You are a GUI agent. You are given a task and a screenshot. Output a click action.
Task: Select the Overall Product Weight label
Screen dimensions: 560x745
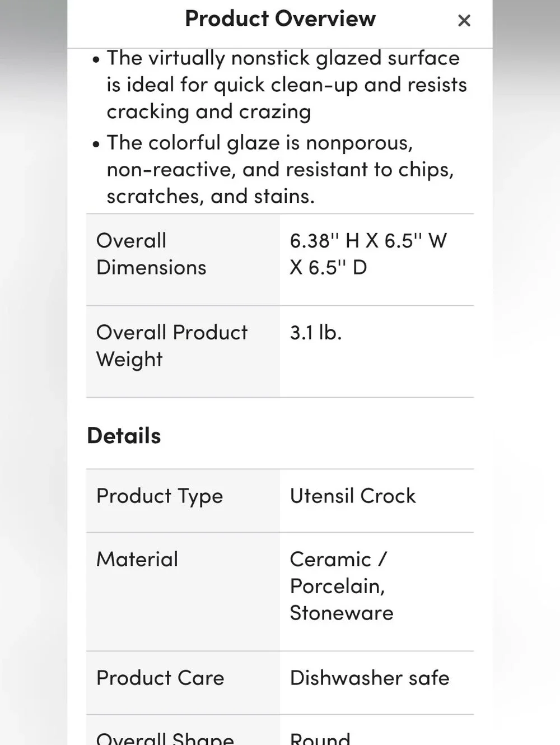[171, 346]
